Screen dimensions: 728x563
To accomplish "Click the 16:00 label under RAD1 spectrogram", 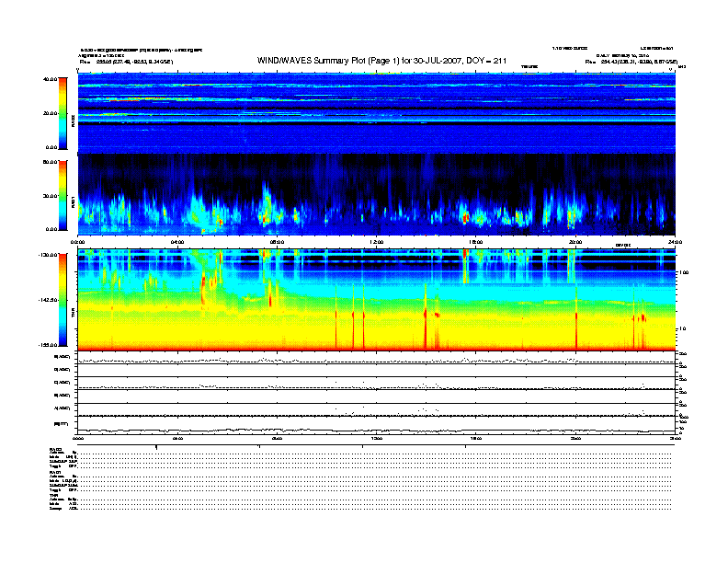I will pos(476,242).
